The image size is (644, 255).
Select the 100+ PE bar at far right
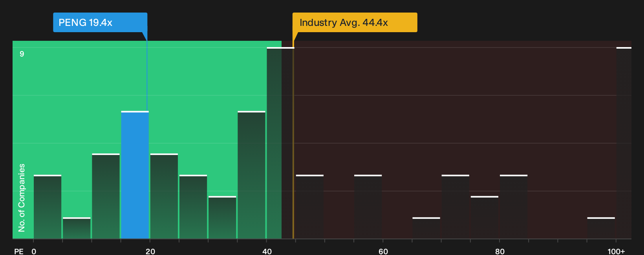(x=624, y=143)
